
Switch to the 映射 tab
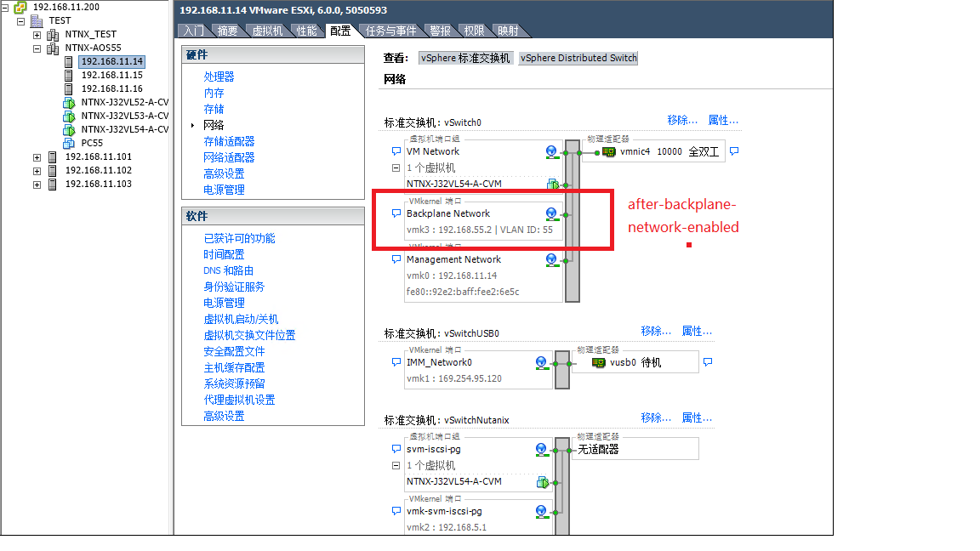point(508,31)
